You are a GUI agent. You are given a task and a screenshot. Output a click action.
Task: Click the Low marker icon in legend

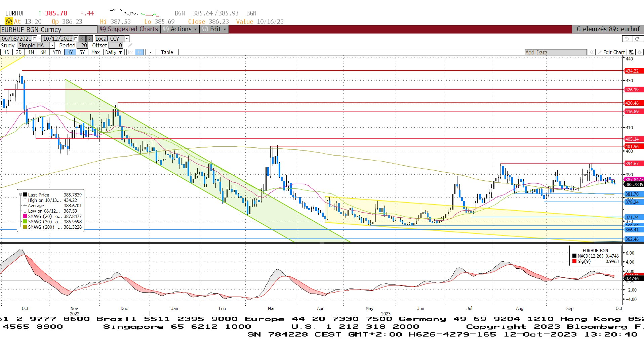tap(25, 211)
